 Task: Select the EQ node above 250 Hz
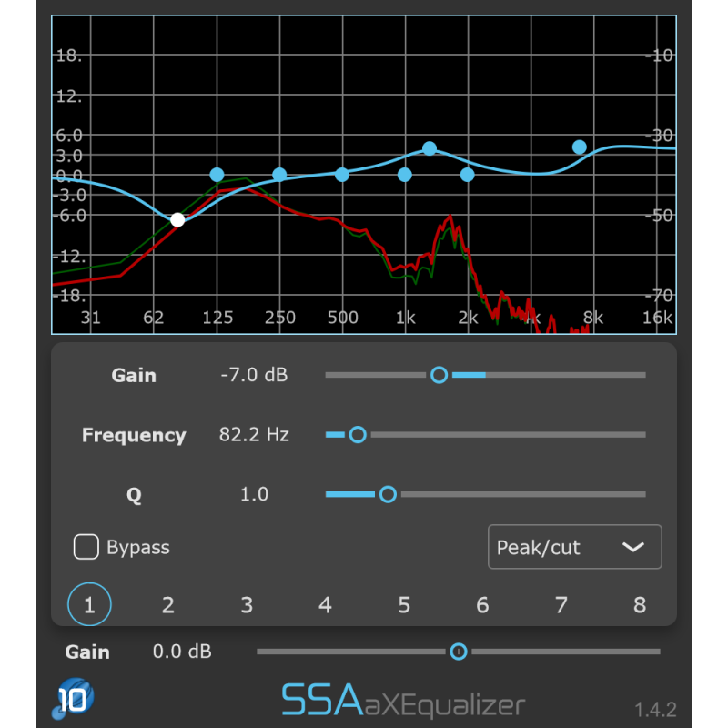click(x=279, y=174)
